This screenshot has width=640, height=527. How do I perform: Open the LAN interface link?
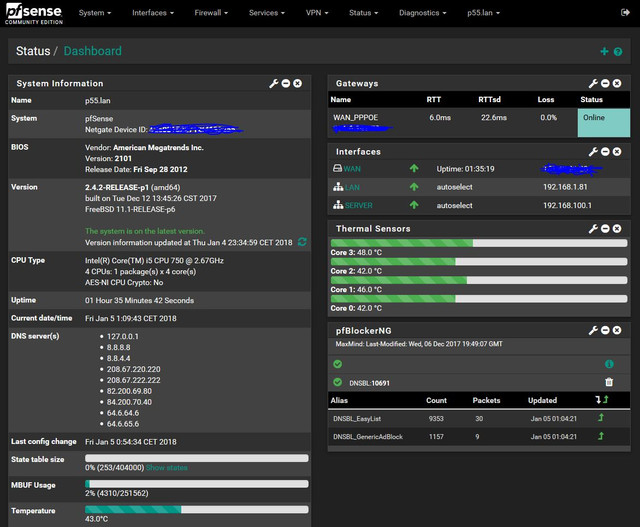352,187
